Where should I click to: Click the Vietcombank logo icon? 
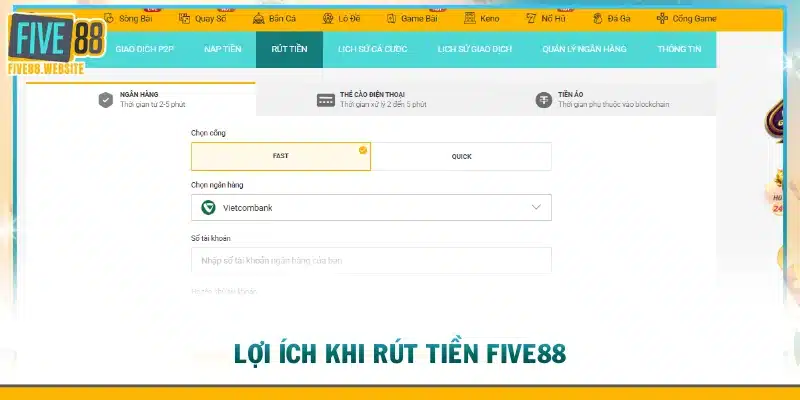(x=208, y=208)
